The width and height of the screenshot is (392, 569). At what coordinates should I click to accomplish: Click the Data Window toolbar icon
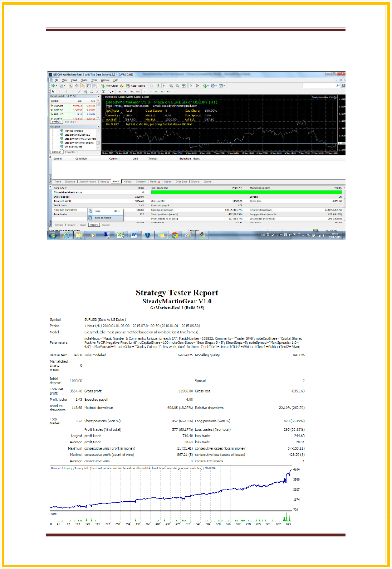77,86
